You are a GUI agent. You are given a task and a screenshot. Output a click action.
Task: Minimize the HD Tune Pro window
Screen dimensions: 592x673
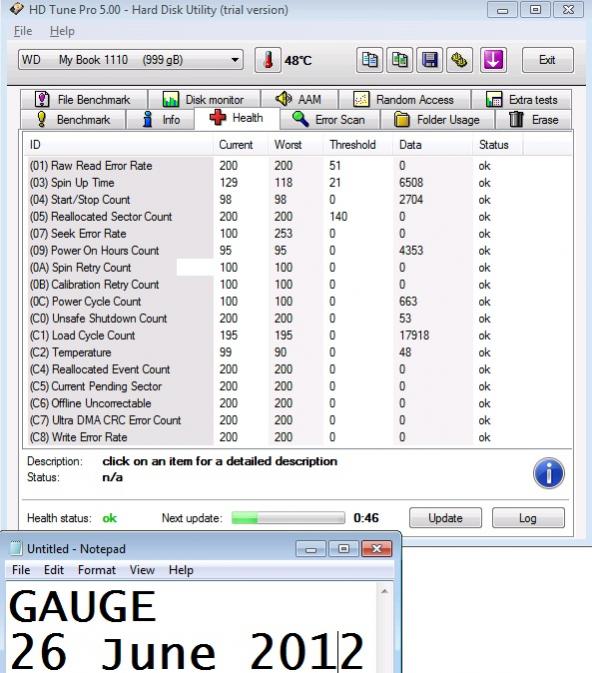[x=502, y=10]
